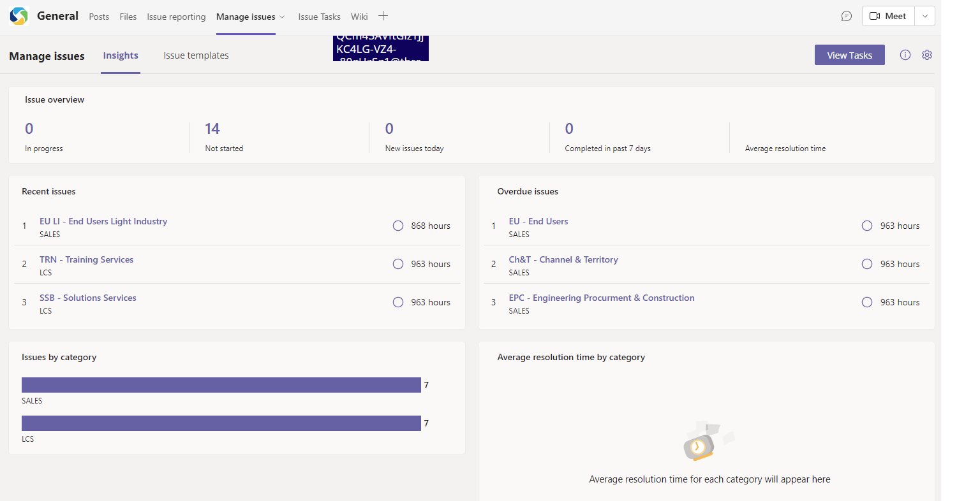
Task: Click the View Tasks button
Action: click(850, 55)
